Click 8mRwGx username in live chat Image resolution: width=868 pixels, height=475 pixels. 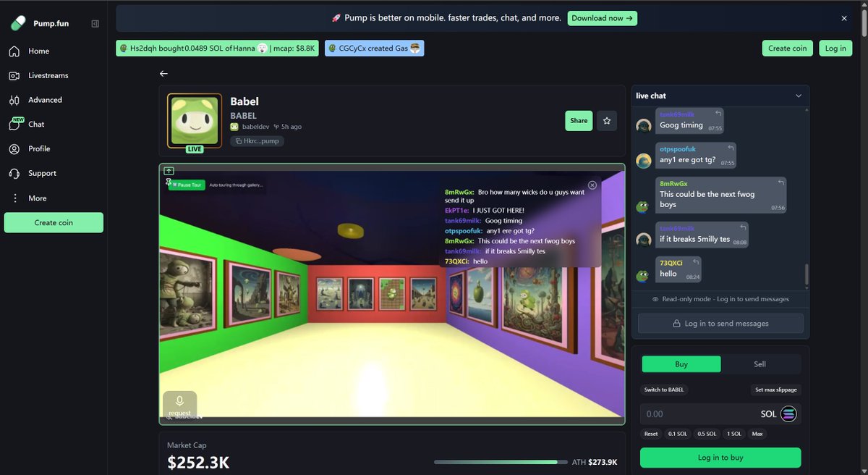(673, 184)
